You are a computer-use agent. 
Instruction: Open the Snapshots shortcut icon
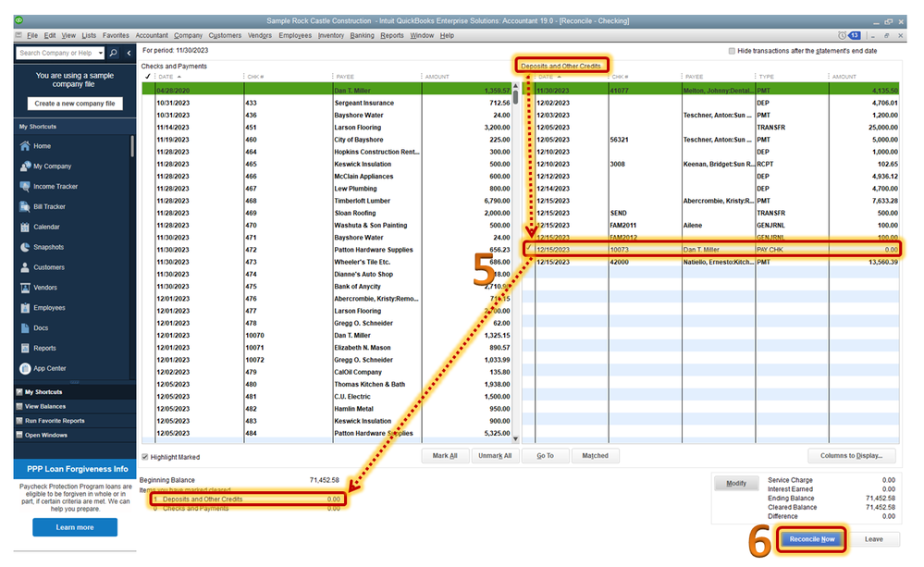coord(25,247)
